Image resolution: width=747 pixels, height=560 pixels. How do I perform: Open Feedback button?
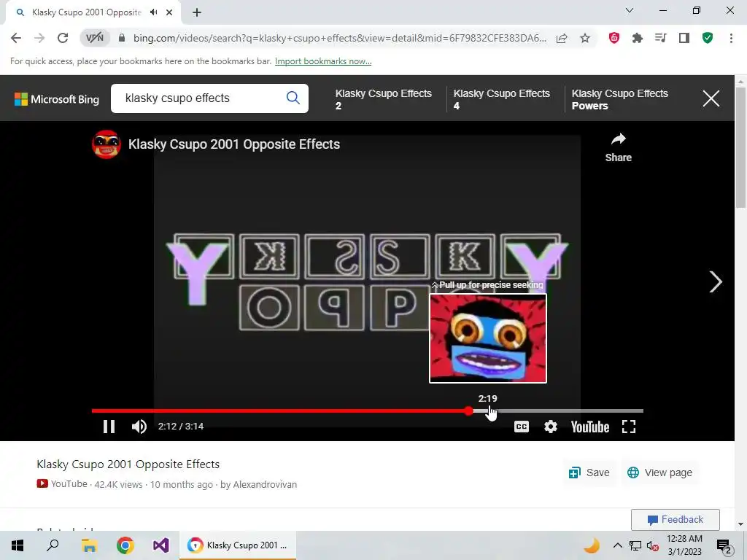pyautogui.click(x=675, y=519)
